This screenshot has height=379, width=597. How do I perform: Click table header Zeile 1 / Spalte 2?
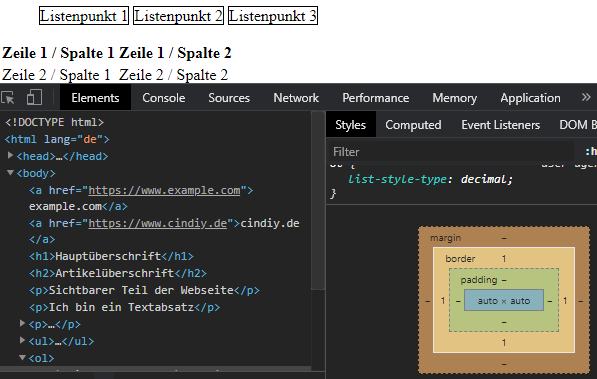click(x=175, y=53)
